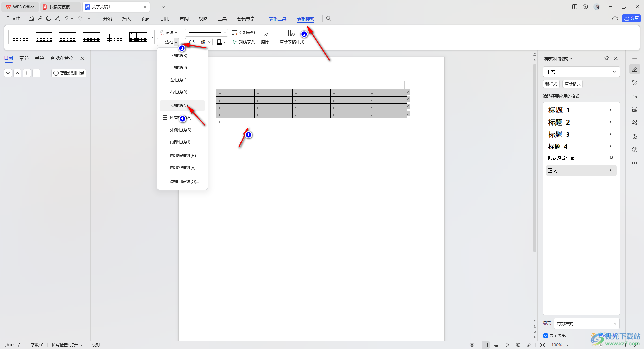Select the last grid table style thumbnail

click(138, 37)
